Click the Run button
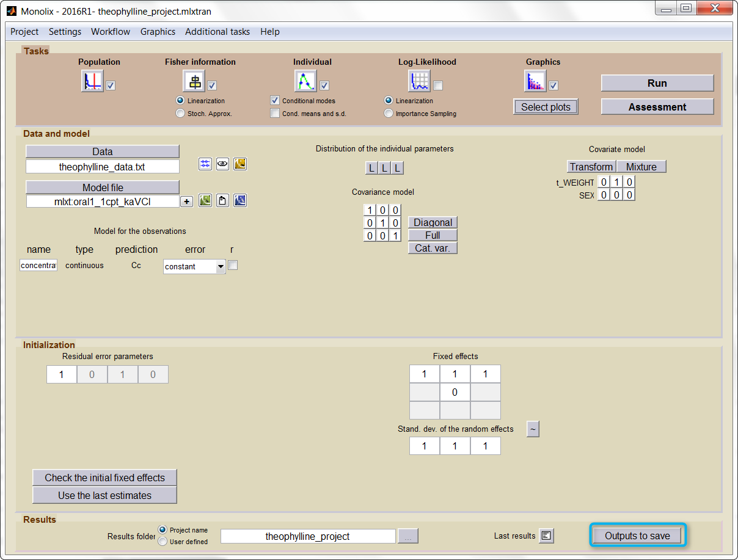This screenshot has width=738, height=560. tap(657, 83)
